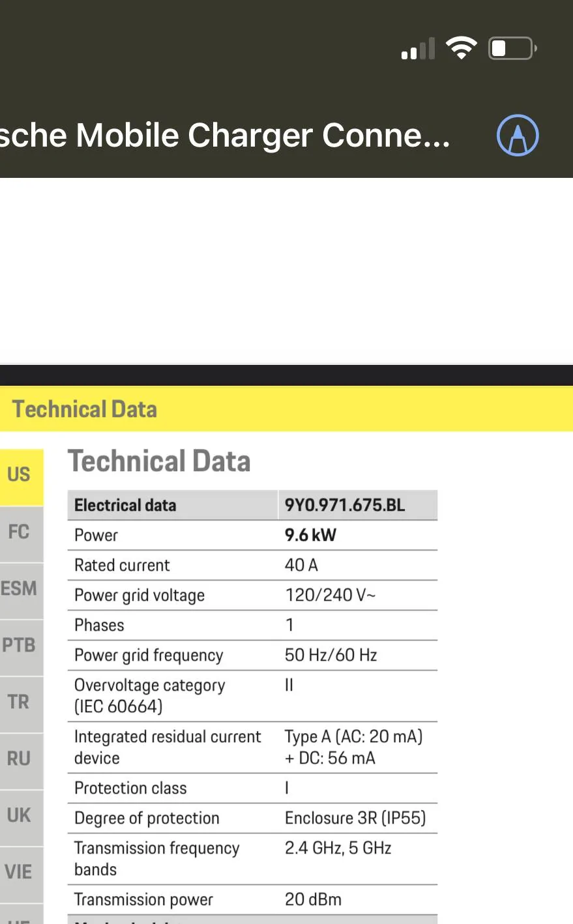Select the ESM language tab

pos(22,590)
